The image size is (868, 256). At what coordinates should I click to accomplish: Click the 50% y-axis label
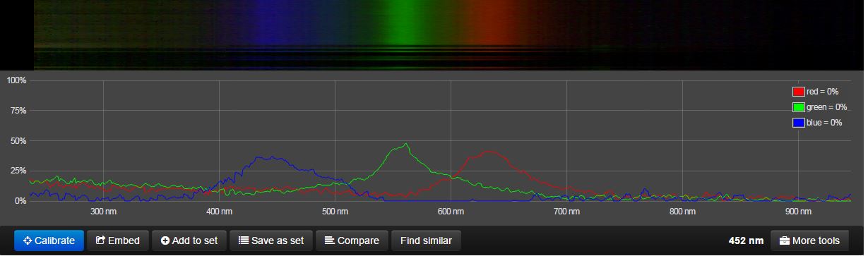click(18, 141)
